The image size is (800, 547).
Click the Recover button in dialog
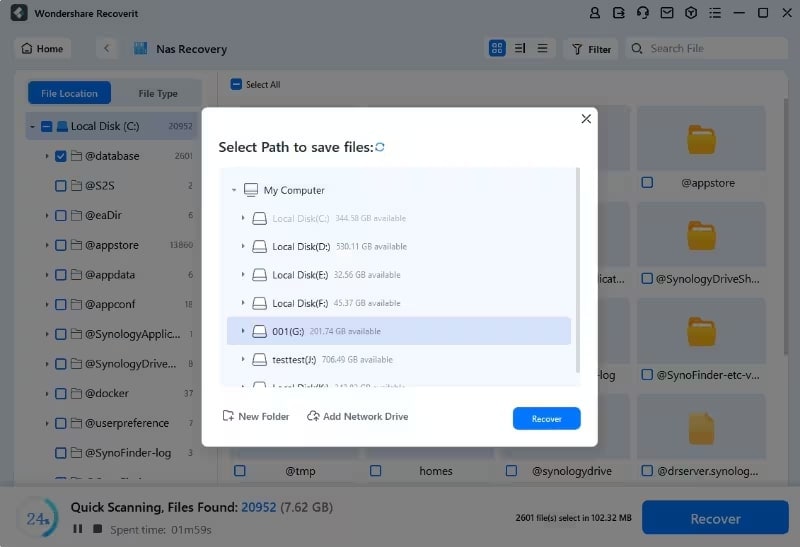click(546, 418)
